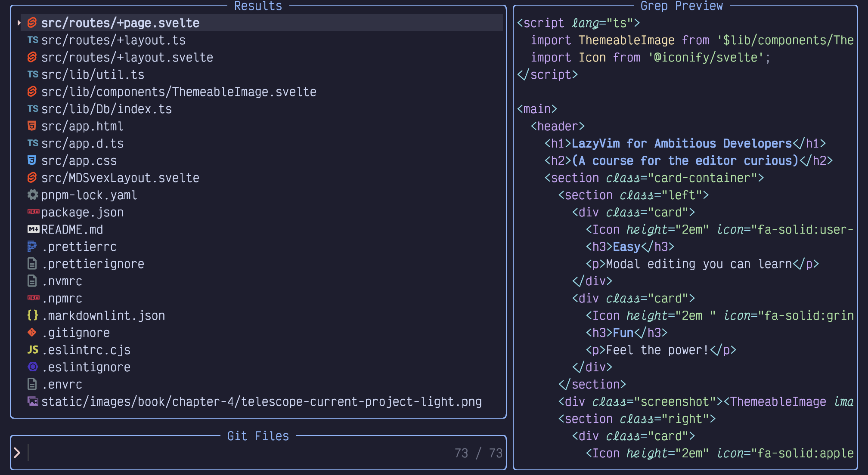
Task: Open package.json from results
Action: 82,212
